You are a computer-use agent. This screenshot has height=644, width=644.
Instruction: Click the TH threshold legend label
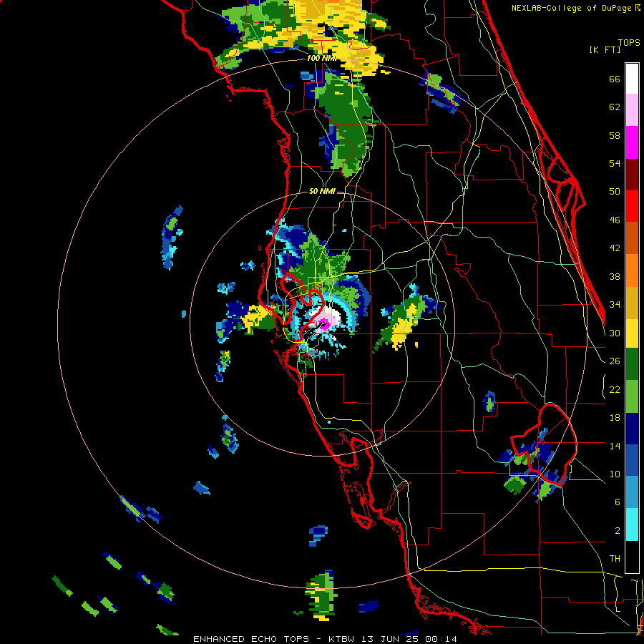click(x=615, y=559)
